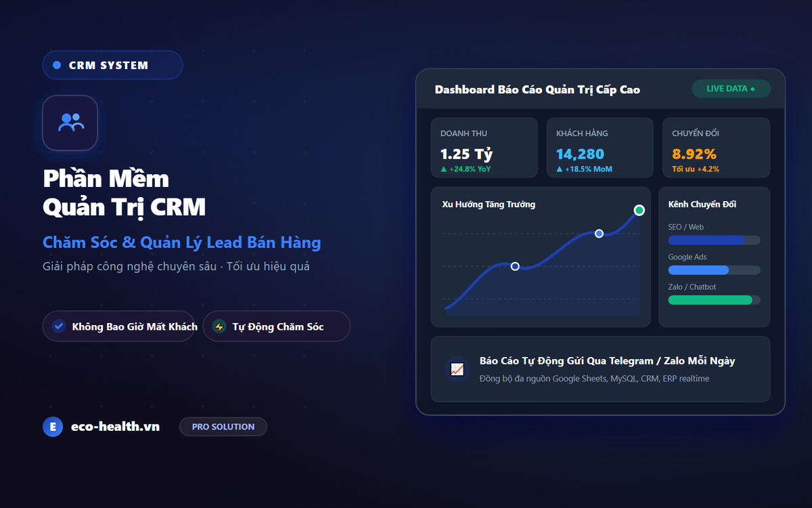This screenshot has width=812, height=508.
Task: Click the +24.8% YoY growth indicator
Action: (x=466, y=169)
